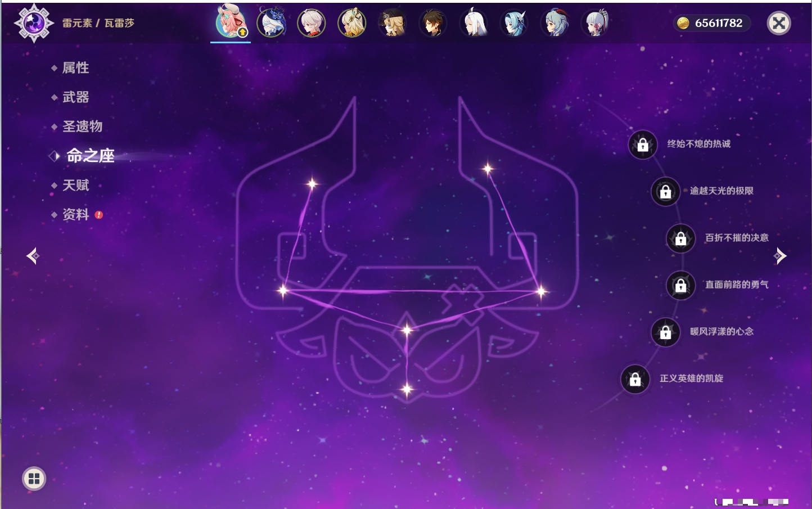Image resolution: width=812 pixels, height=509 pixels.
Task: Open the 资料 profile menu
Action: [75, 214]
